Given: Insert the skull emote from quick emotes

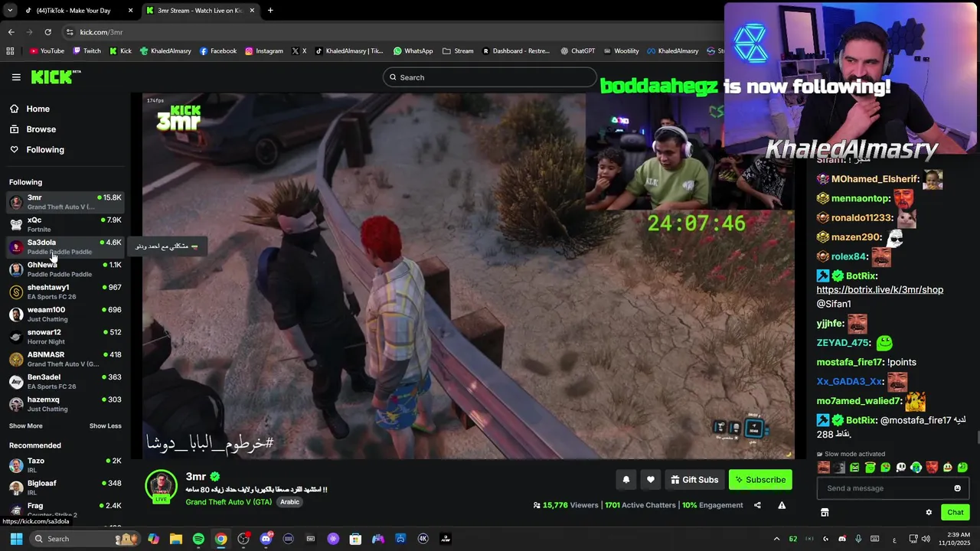Looking at the screenshot, I should click(x=901, y=468).
